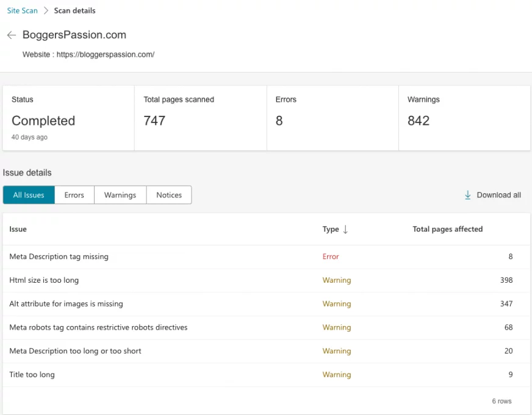Viewport: 532px width, 415px height.
Task: Sort by Type using the down arrow
Action: pyautogui.click(x=345, y=229)
